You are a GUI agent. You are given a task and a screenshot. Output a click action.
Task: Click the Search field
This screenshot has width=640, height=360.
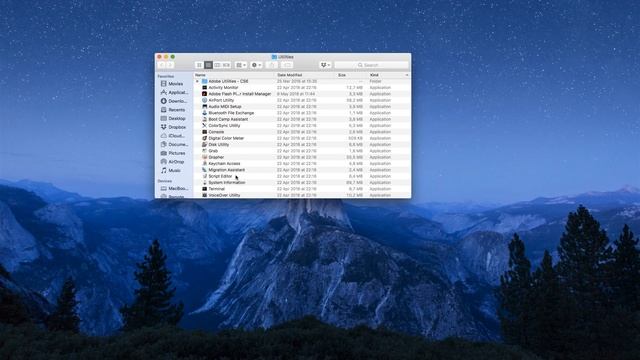[371, 65]
